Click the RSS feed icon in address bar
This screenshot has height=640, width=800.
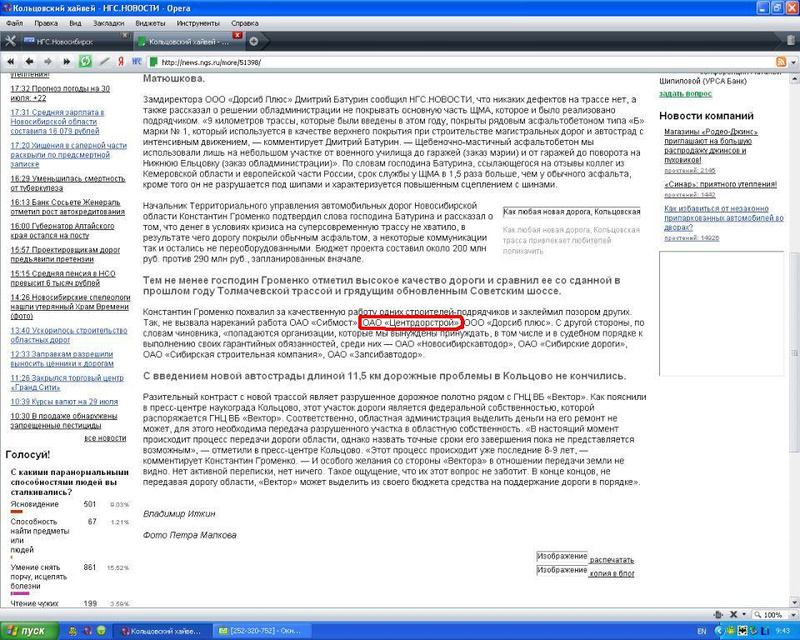(781, 62)
